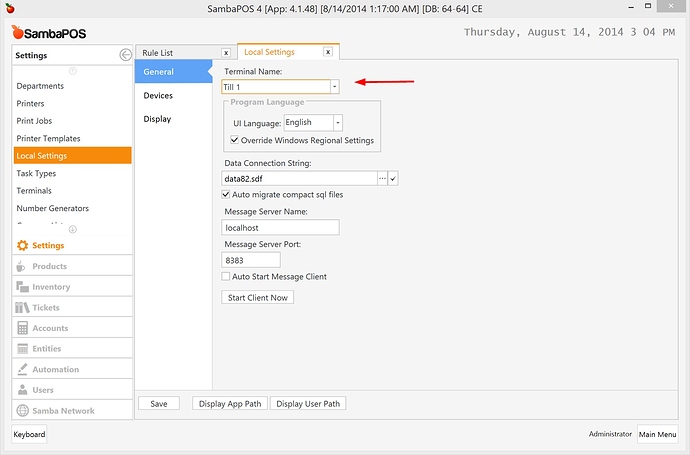Collapse the Settings panel with arrow icon

coord(124,55)
